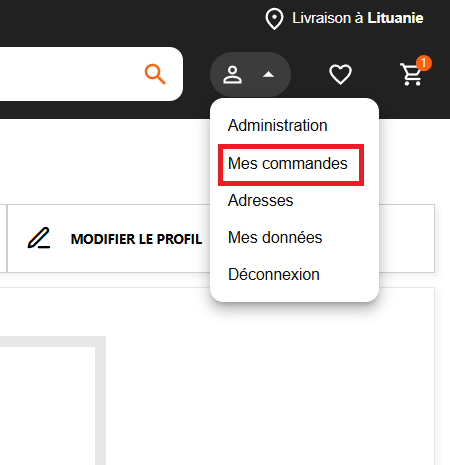Click the location pin icon
The height and width of the screenshot is (465, 450).
coord(274,19)
